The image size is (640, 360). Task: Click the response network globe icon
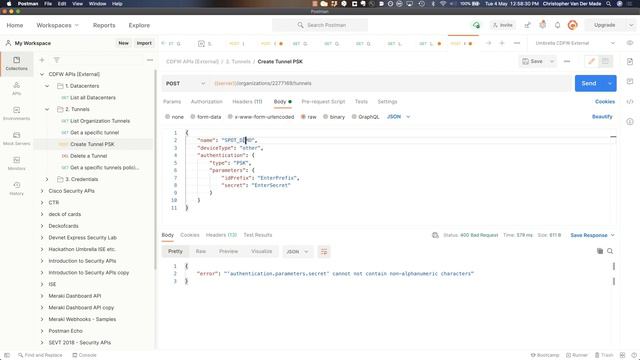(435, 235)
